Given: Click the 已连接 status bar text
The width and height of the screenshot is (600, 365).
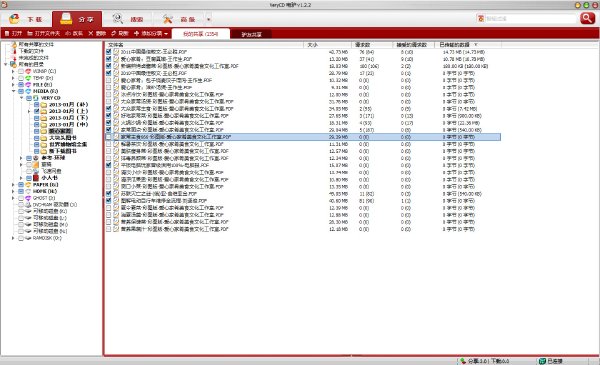Looking at the screenshot, I should coord(554,361).
